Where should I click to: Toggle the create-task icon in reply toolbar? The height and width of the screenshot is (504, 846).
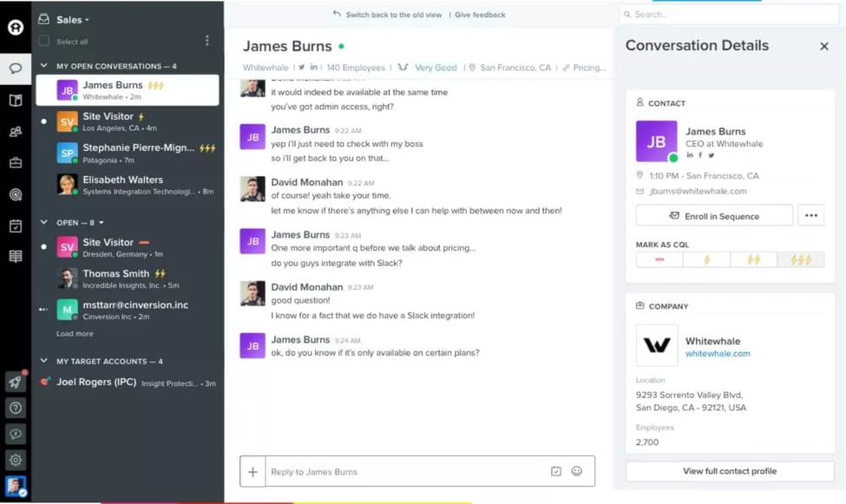[x=555, y=471]
